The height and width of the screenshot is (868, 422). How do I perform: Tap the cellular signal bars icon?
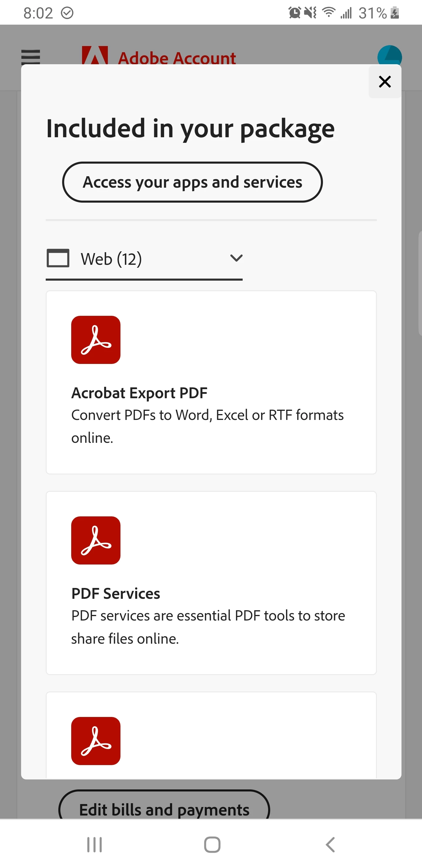point(346,13)
